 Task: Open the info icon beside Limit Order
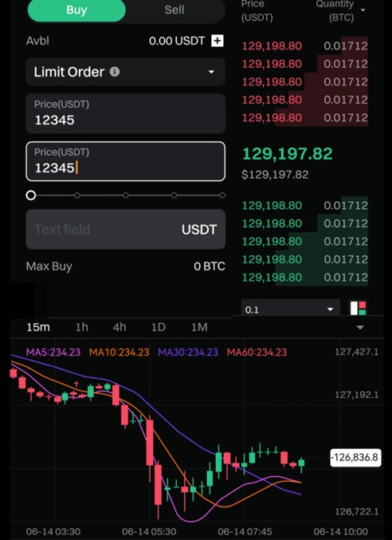point(115,72)
